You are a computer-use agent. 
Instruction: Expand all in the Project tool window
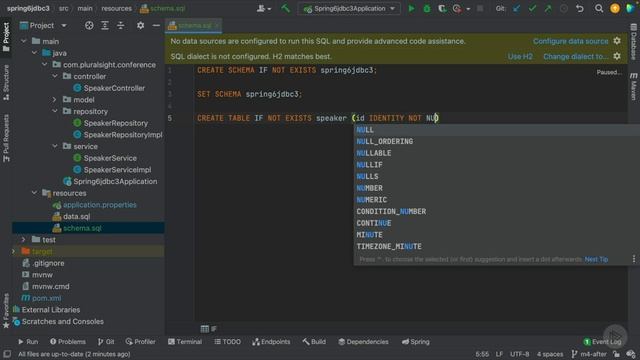(x=105, y=25)
